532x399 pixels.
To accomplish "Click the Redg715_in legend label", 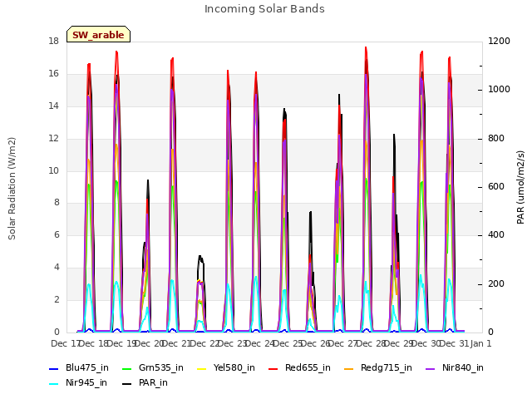I will pyautogui.click(x=387, y=367).
